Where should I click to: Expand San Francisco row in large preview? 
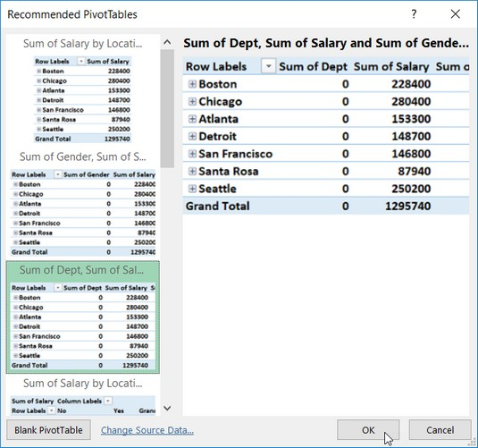192,154
